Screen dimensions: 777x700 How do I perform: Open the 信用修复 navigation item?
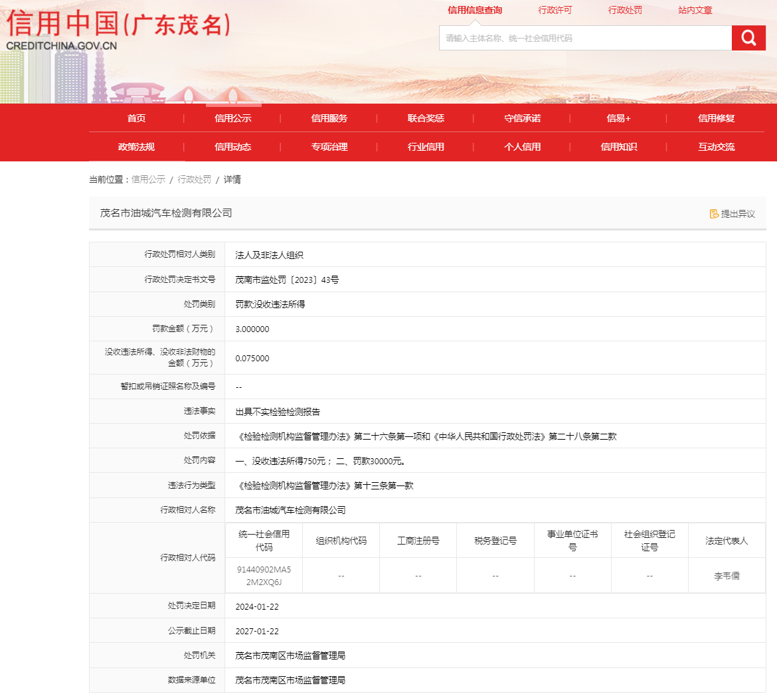(x=716, y=118)
